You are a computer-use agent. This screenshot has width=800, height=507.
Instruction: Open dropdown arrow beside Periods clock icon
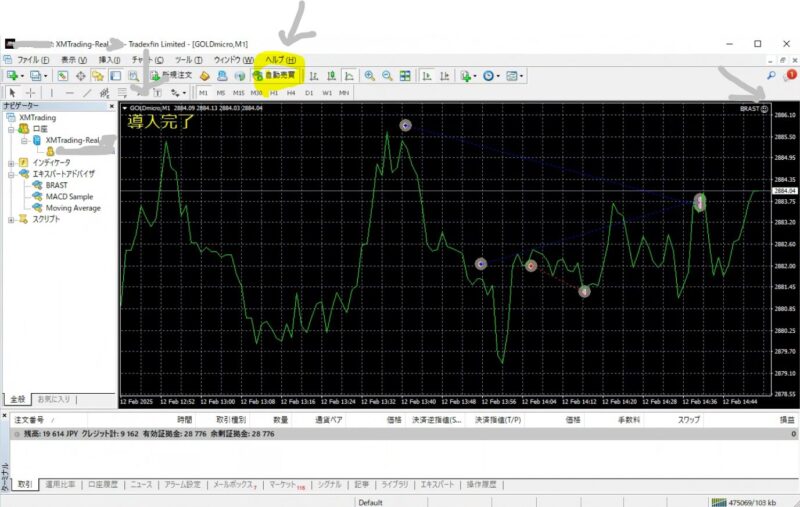(x=498, y=77)
